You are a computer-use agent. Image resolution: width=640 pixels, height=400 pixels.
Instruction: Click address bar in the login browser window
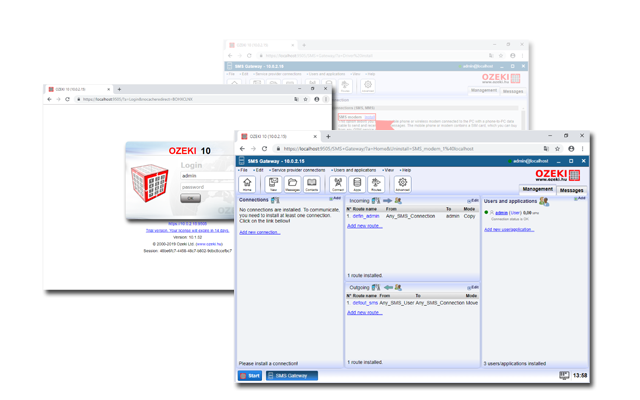click(184, 99)
